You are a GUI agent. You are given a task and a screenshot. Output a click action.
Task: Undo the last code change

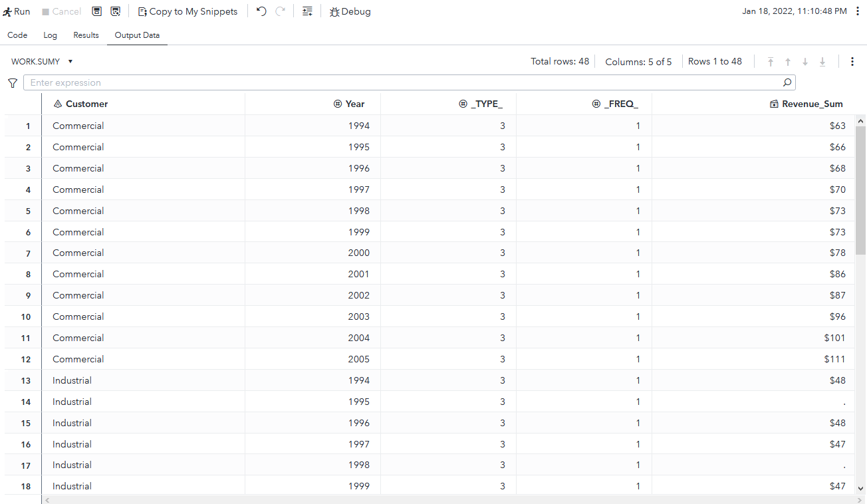click(x=261, y=11)
